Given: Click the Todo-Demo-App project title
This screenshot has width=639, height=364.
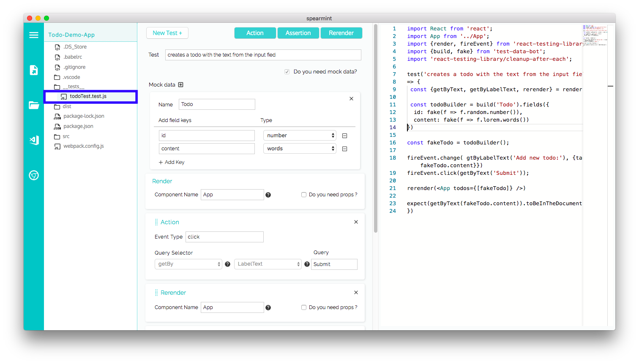Looking at the screenshot, I should click(71, 35).
